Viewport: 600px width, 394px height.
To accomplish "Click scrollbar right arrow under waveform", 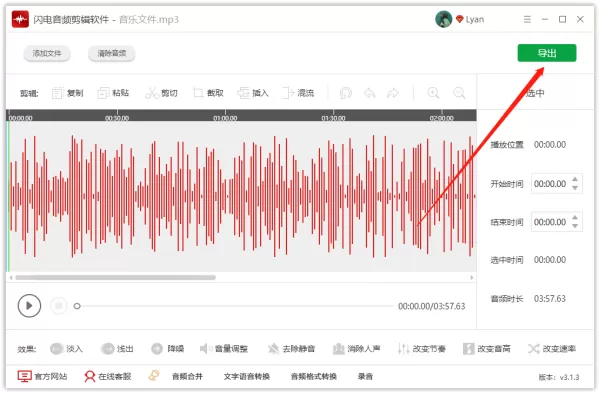I will coord(471,277).
